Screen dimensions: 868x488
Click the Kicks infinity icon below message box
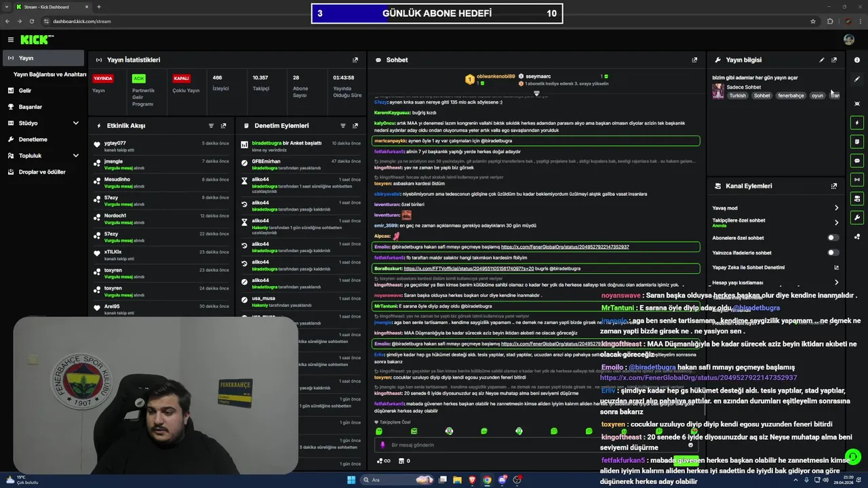pyautogui.click(x=385, y=461)
